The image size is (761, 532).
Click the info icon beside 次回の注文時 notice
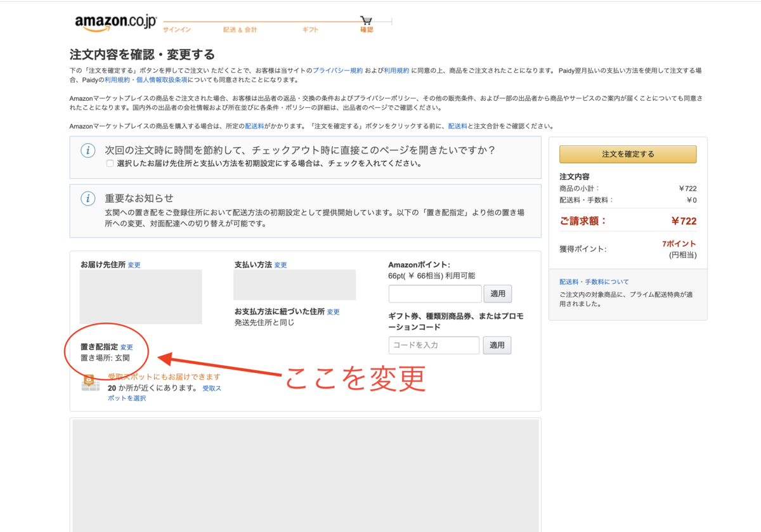pyautogui.click(x=88, y=150)
